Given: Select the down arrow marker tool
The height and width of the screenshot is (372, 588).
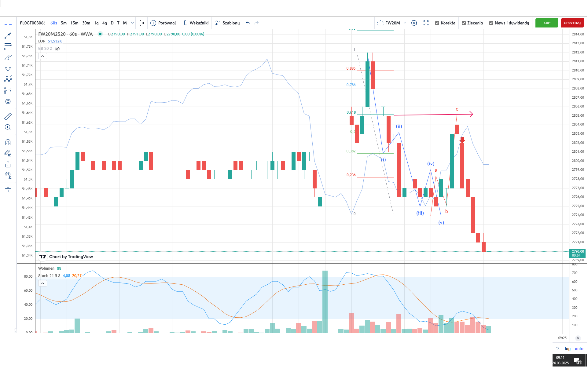Looking at the screenshot, I should (x=8, y=68).
